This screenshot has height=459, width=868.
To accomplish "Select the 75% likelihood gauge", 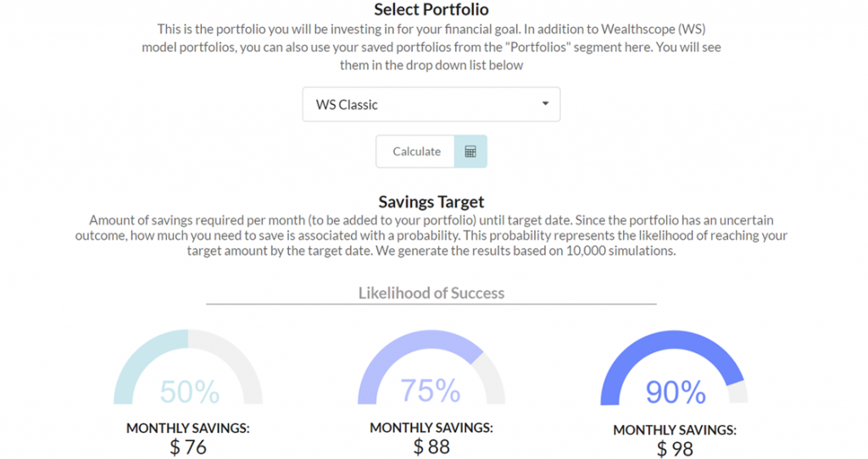I will coord(431,368).
